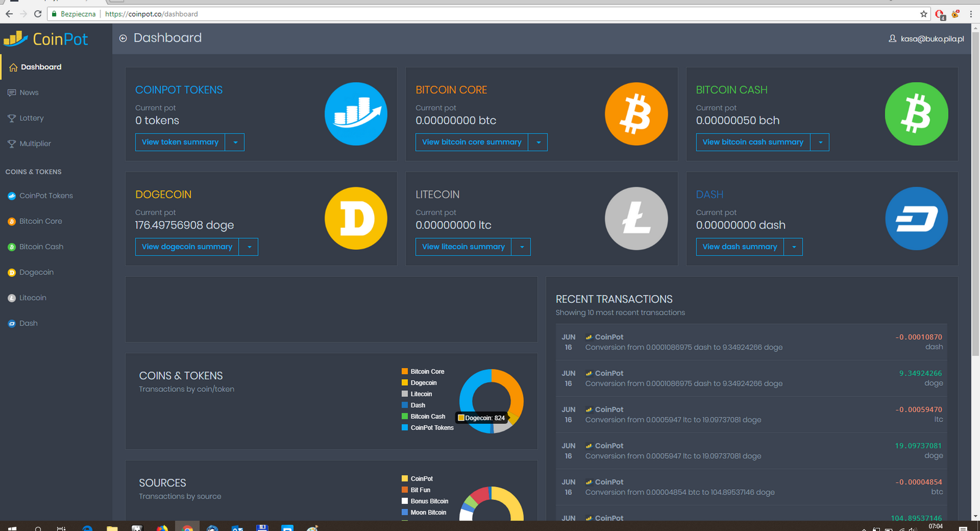Screen dimensions: 980x531
Task: Click the page vertical scrollbar
Action: 976,193
